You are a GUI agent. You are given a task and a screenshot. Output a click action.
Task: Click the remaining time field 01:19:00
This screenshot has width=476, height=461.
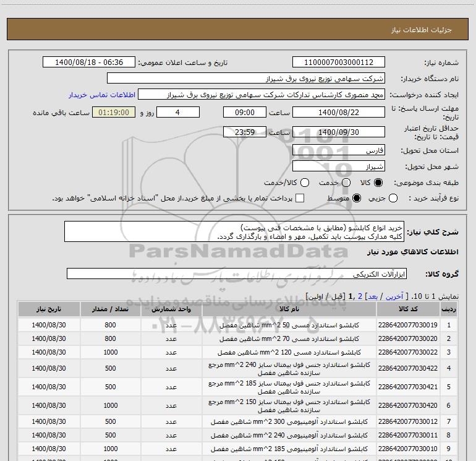(114, 112)
